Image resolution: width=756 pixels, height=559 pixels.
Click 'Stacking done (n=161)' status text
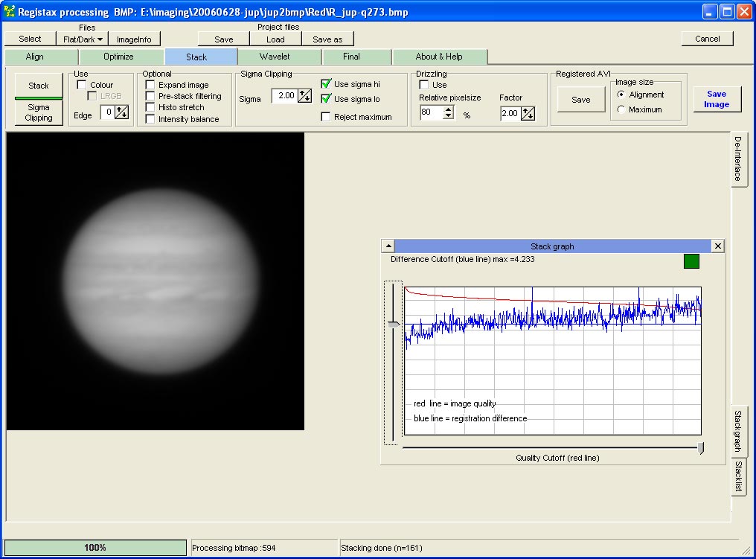[x=382, y=548]
